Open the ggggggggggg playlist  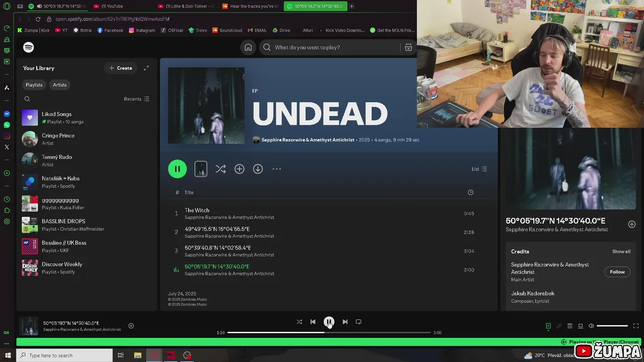pyautogui.click(x=87, y=204)
